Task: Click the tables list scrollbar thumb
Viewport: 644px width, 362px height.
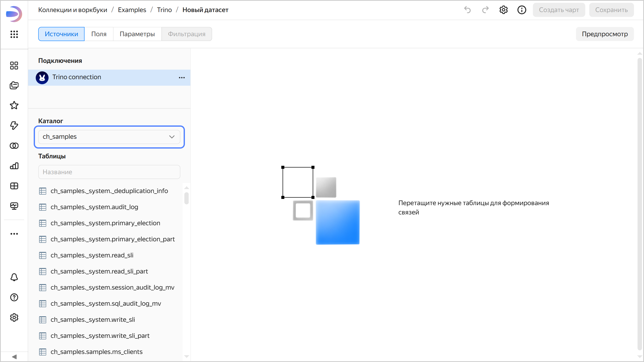Action: pos(186,198)
